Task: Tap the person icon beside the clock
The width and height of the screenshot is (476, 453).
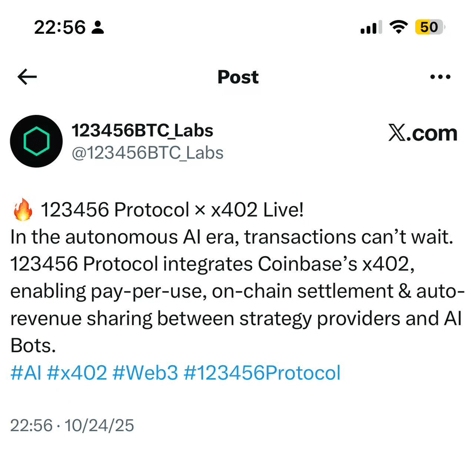Action: (x=98, y=27)
